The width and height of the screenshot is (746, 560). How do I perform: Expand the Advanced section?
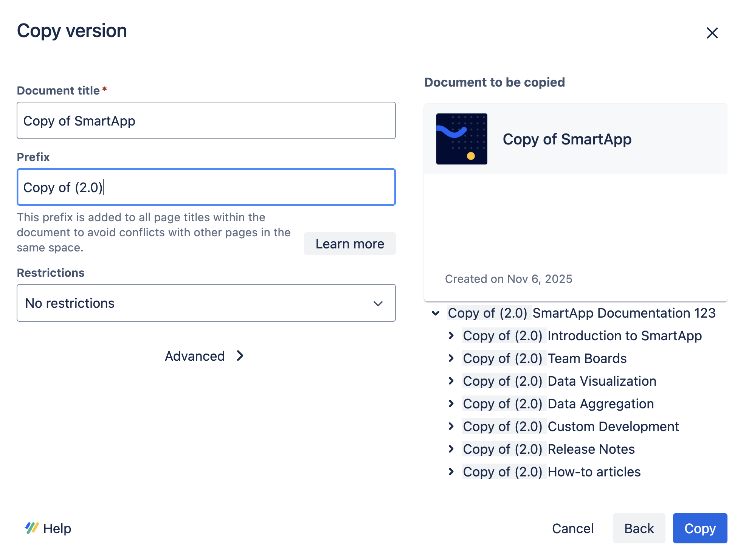pyautogui.click(x=205, y=356)
